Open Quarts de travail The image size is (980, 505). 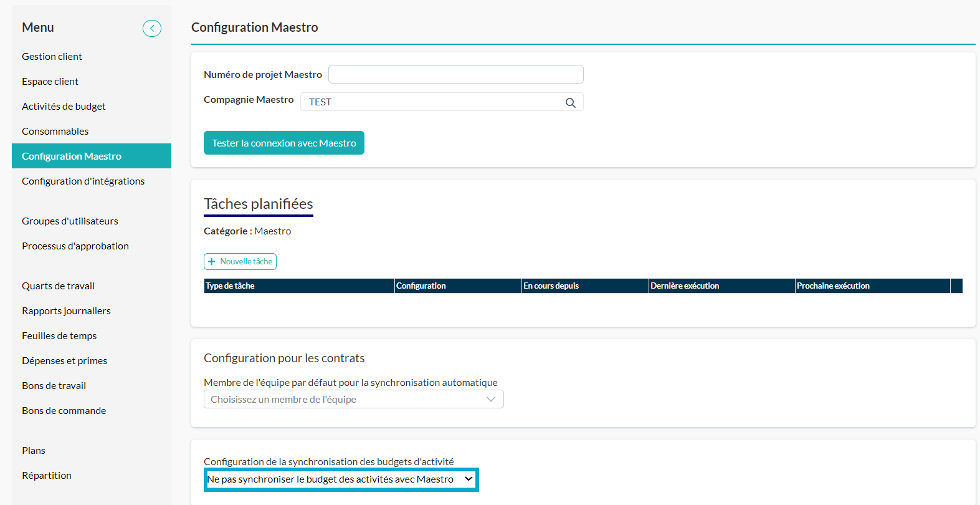(x=58, y=286)
